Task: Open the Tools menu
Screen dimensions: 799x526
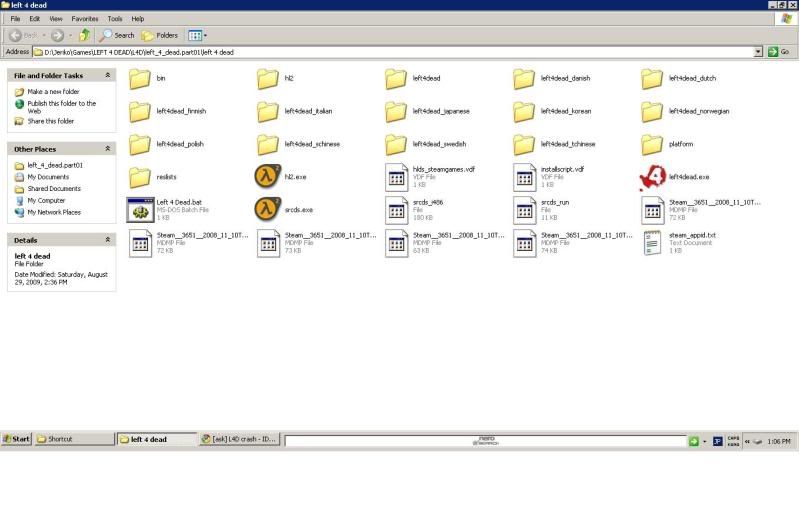Action: (x=115, y=19)
